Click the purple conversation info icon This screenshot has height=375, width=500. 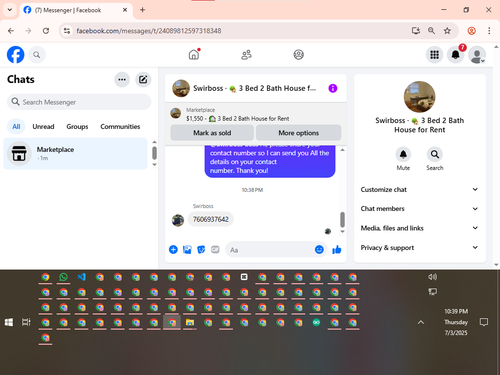click(x=333, y=88)
